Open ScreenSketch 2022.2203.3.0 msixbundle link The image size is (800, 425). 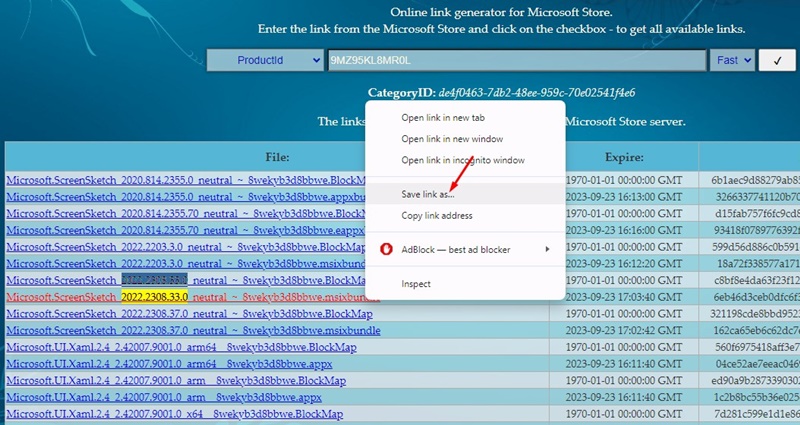coord(186,264)
